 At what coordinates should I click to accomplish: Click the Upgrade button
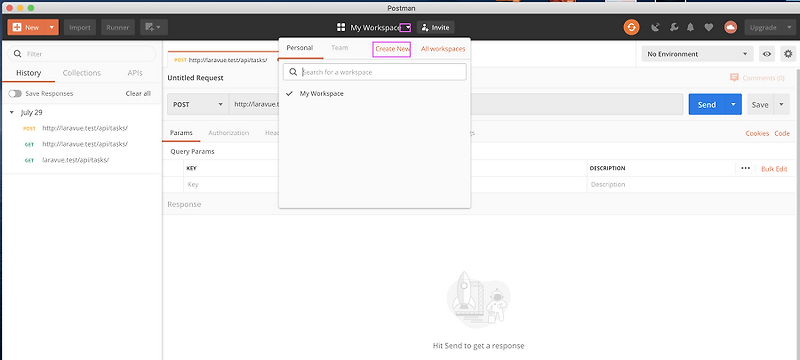[x=763, y=28]
